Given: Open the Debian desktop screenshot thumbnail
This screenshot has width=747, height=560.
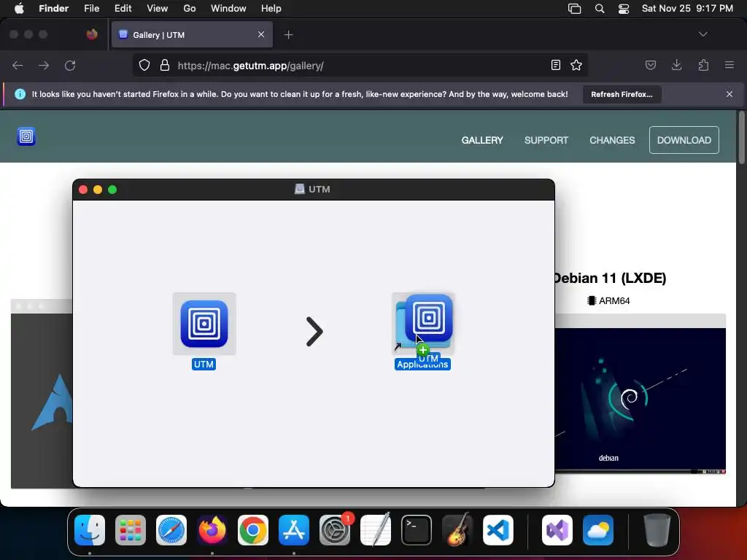Looking at the screenshot, I should point(640,394).
